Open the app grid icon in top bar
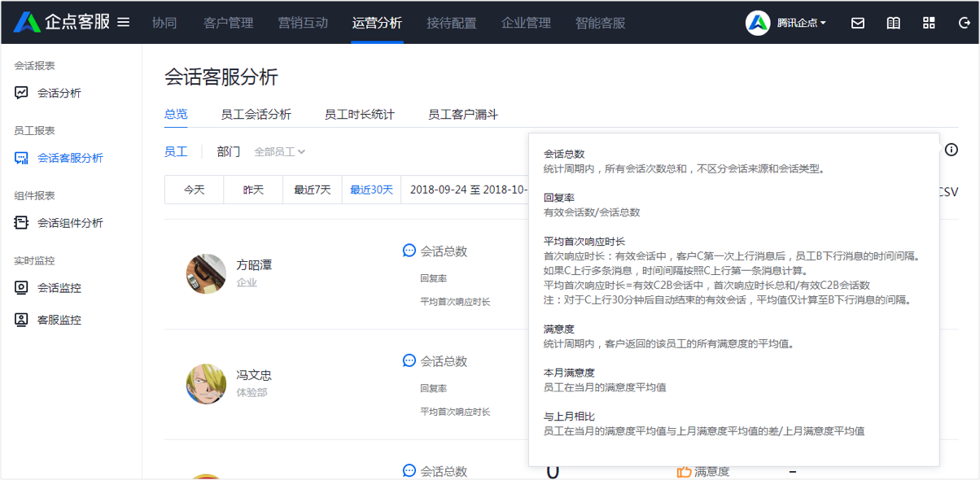This screenshot has width=980, height=480. (x=929, y=23)
